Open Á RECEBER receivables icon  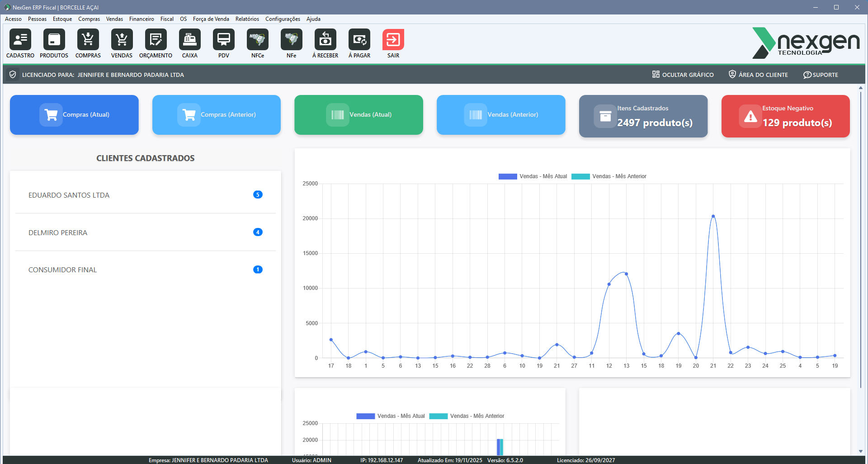click(x=325, y=40)
